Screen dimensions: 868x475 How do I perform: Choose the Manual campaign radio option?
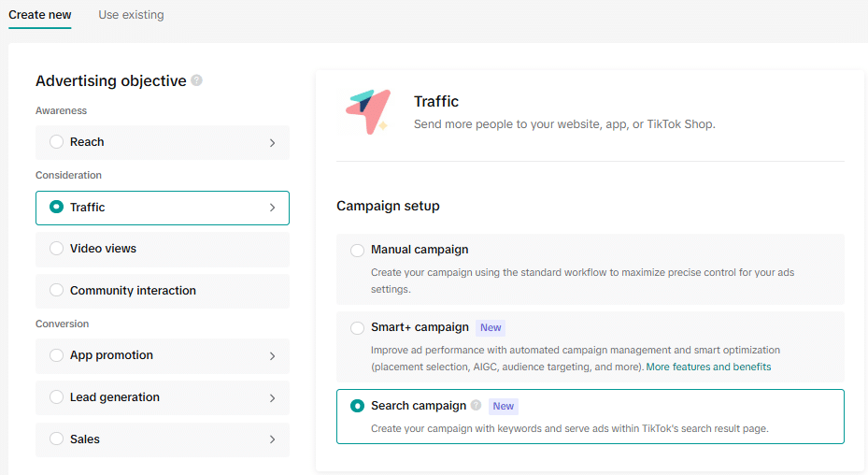click(x=357, y=251)
